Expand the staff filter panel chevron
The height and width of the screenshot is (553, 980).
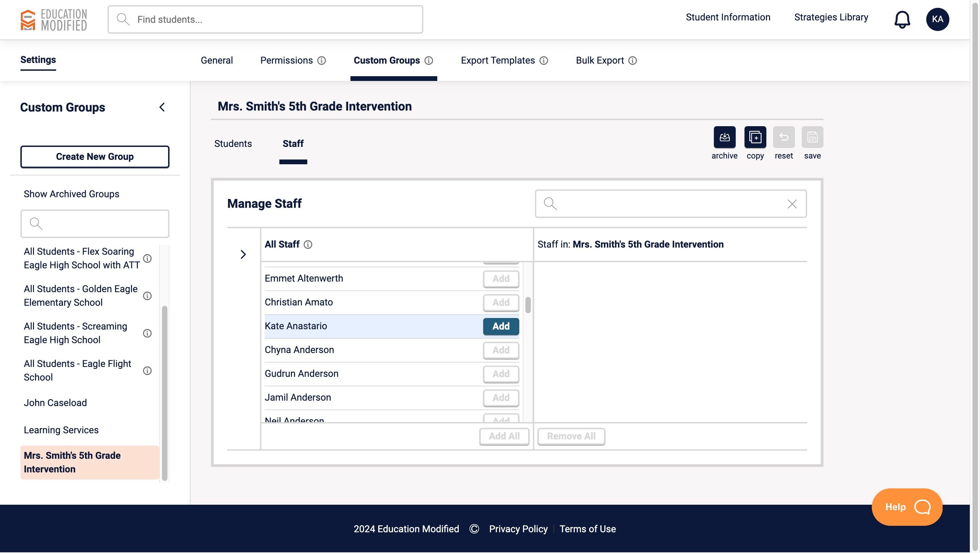[243, 254]
